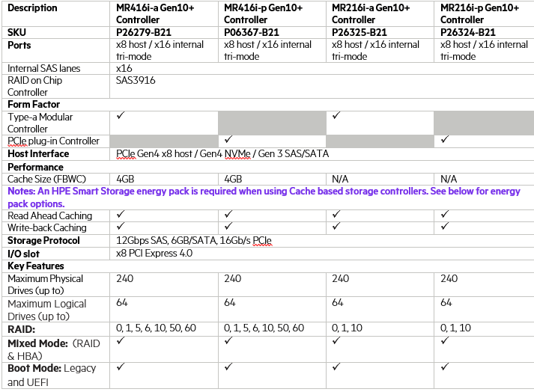Click RAID levels '0, 1, 5, 6, 10, 50, 60' for MR416i-a
This screenshot has width=534, height=392.
(156, 328)
